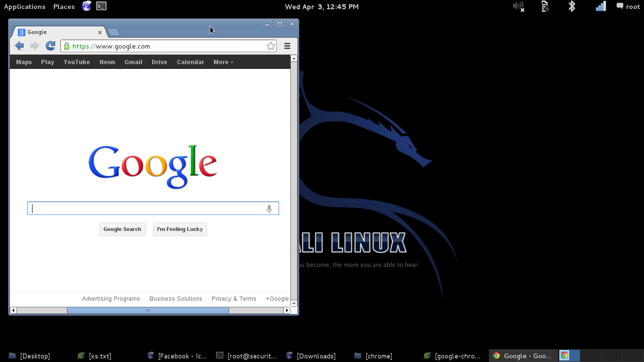Switch to Facebook - Iceweasel taskbar window

pos(177,356)
